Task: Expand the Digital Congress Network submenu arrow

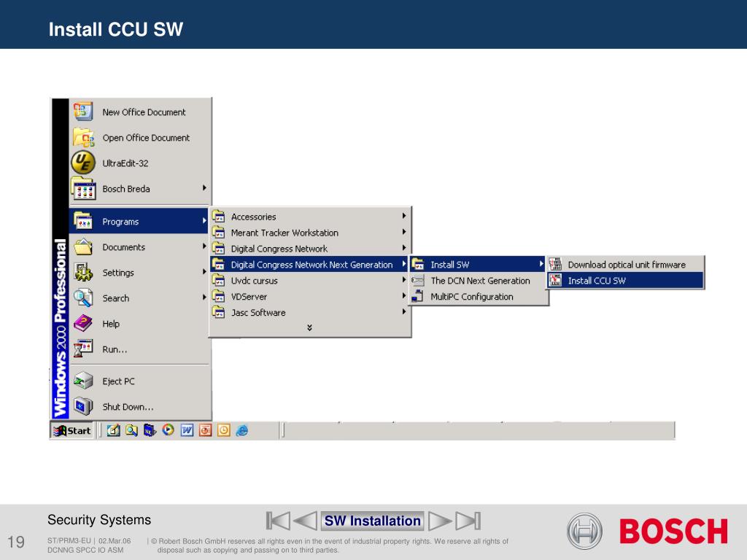Action: click(404, 248)
